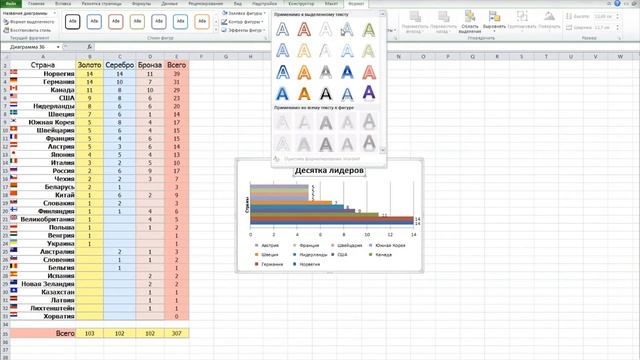Click the Insert Function fx icon
The image size is (640, 360).
point(89,47)
